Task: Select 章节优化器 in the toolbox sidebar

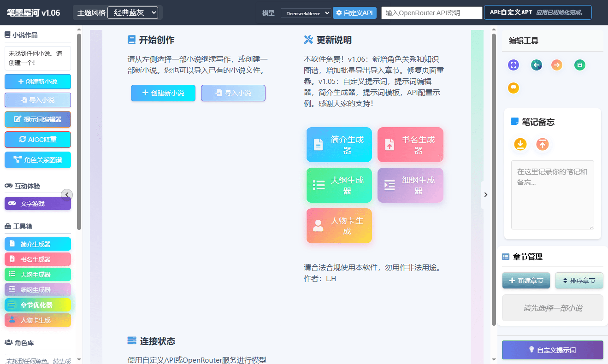Action: coord(37,305)
